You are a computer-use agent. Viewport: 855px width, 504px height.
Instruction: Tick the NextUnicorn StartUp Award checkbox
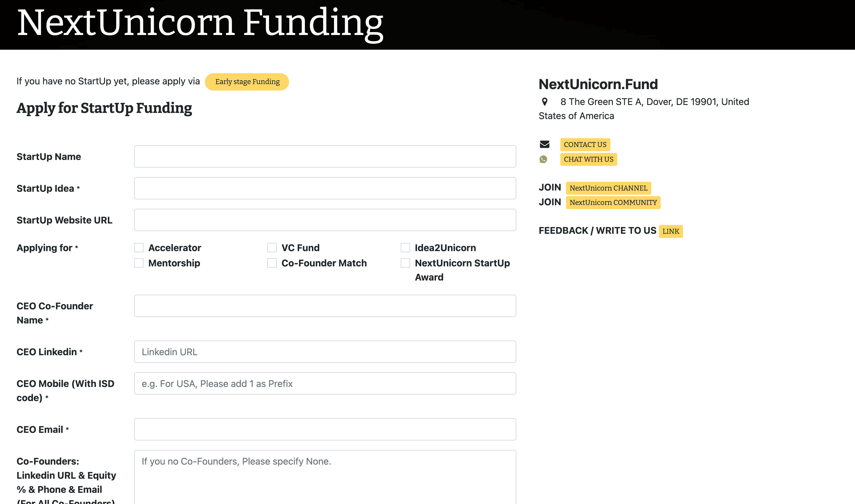[x=405, y=263]
